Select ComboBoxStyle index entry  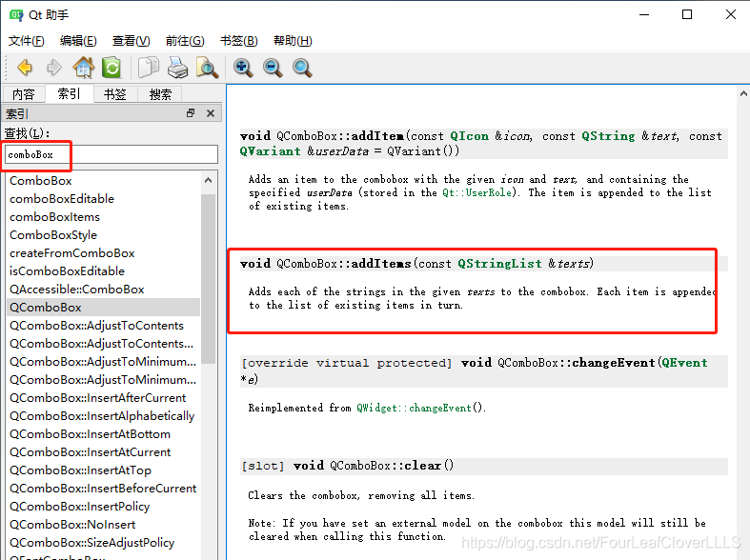pyautogui.click(x=104, y=235)
